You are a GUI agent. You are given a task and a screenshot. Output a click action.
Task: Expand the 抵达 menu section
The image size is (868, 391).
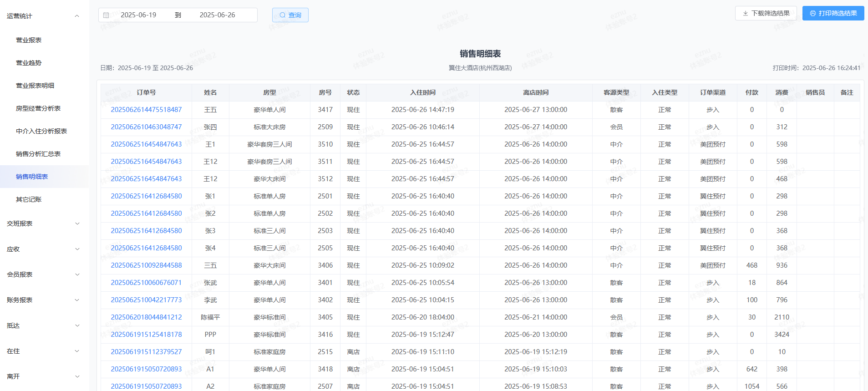click(x=44, y=325)
